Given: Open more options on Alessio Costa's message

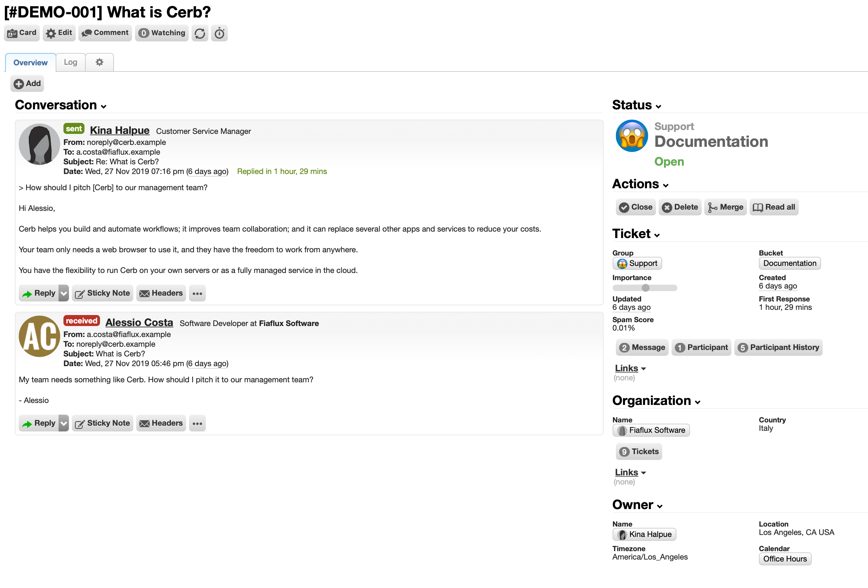Looking at the screenshot, I should tap(197, 423).
